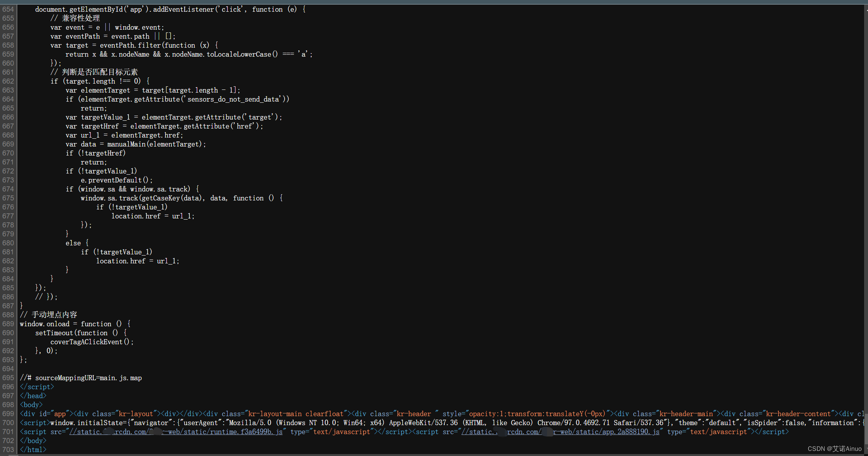Click the sourceMappingURL=main.js.map comment text
868x456 pixels.
tap(88, 378)
